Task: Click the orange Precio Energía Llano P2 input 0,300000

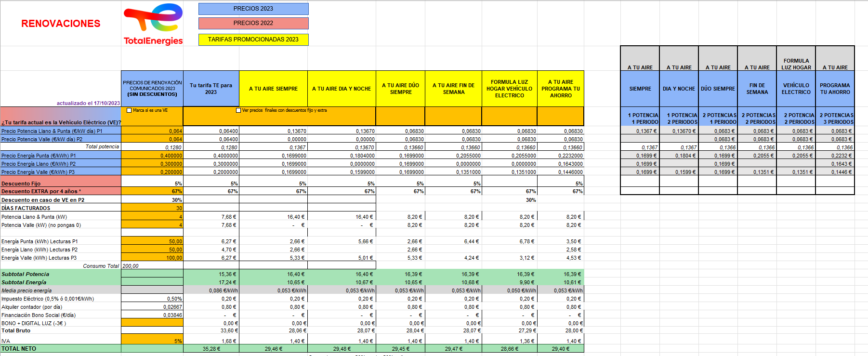Action: 152,164
